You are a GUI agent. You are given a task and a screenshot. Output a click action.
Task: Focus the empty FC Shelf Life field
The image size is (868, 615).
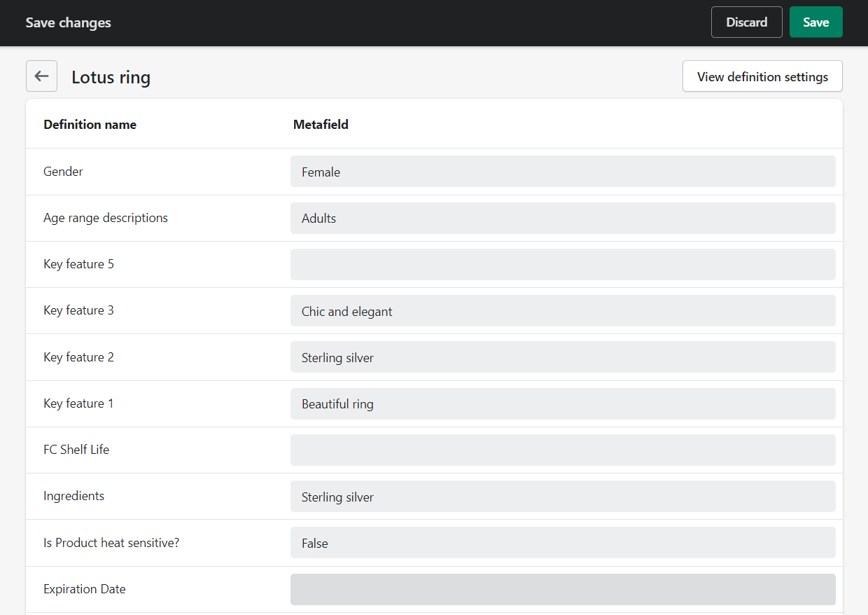(562, 450)
